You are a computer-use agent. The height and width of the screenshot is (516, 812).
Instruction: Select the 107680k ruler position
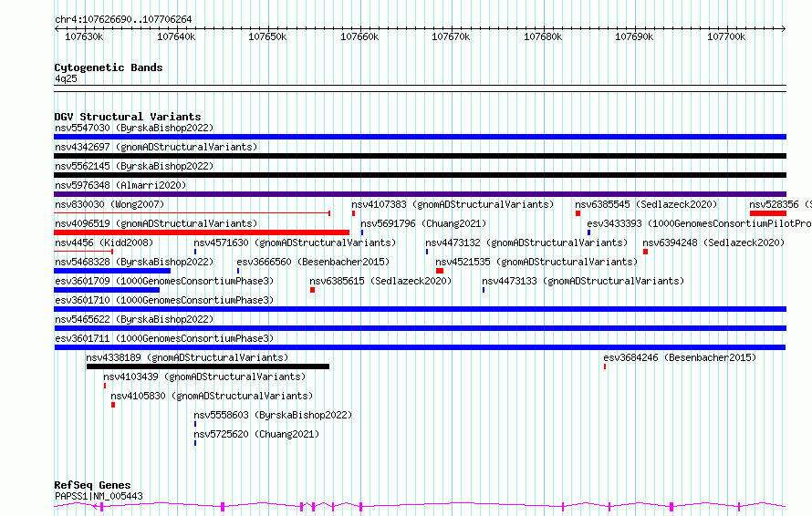pyautogui.click(x=543, y=36)
